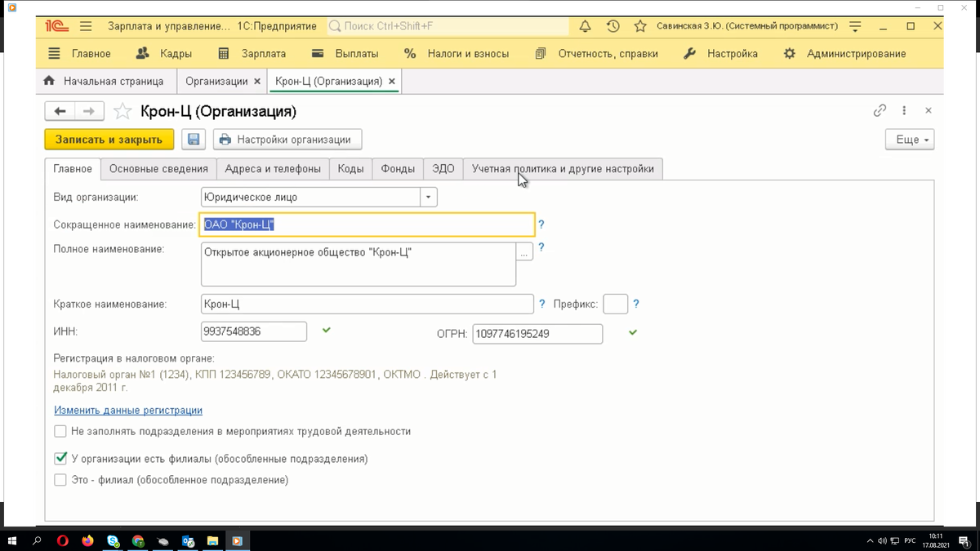Click the Префикс input field
This screenshot has height=551, width=980.
615,304
